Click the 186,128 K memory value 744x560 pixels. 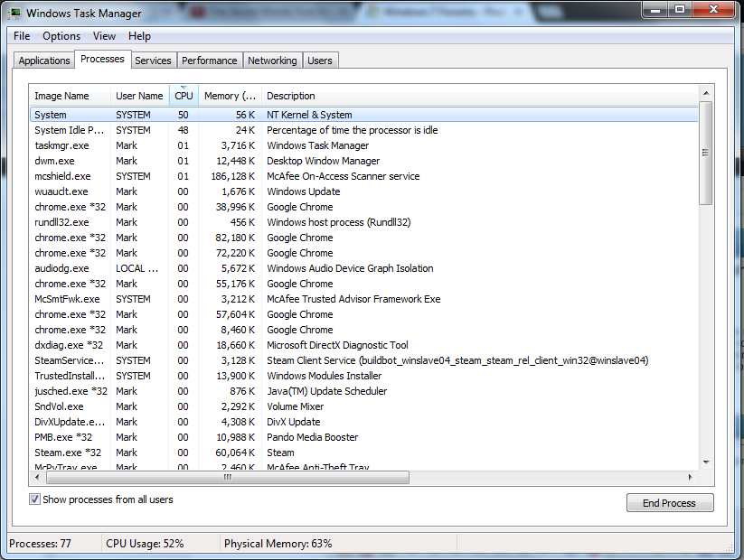point(233,176)
